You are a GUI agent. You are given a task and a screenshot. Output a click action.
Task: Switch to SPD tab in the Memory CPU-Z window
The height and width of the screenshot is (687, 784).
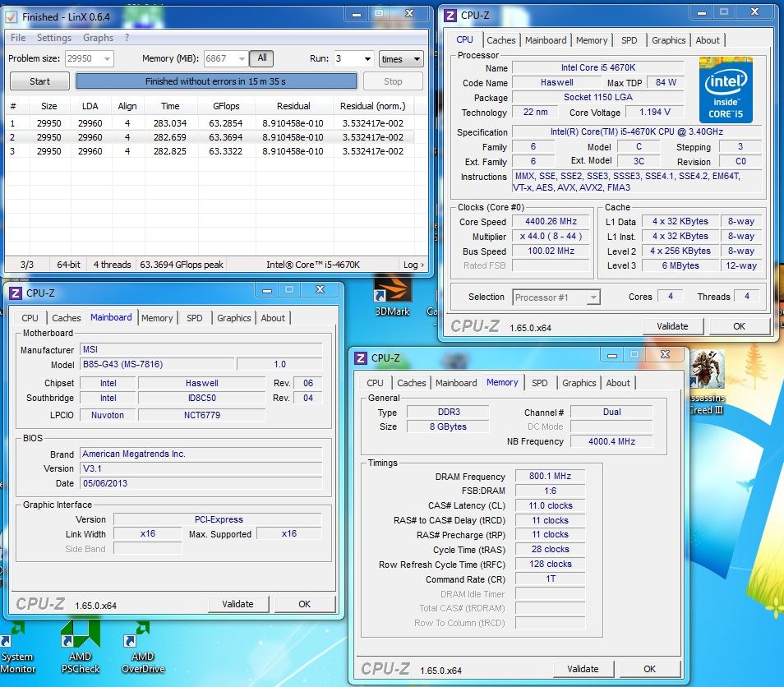(539, 383)
